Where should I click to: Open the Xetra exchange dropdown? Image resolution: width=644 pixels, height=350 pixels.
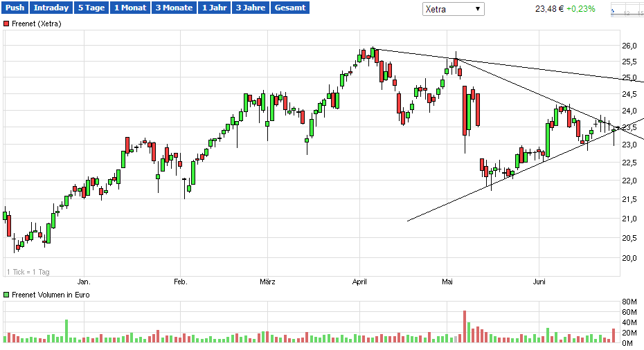click(453, 9)
